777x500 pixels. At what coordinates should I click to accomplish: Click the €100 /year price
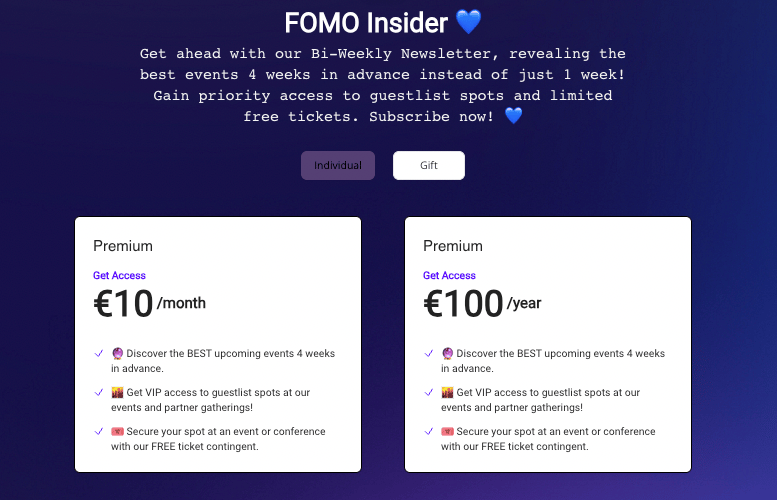click(482, 303)
